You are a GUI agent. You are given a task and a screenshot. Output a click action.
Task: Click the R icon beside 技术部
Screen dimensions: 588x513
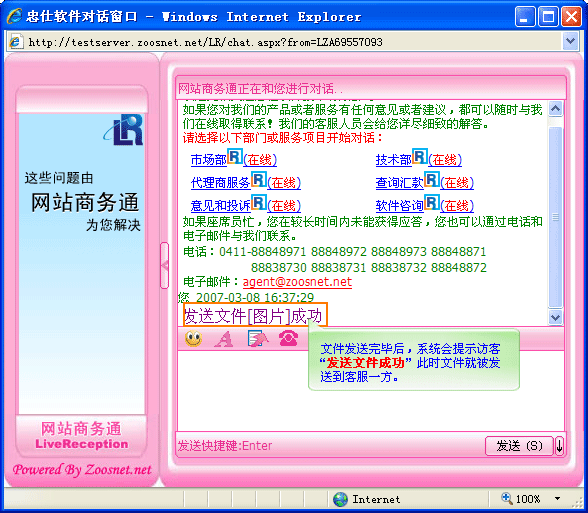(x=420, y=157)
